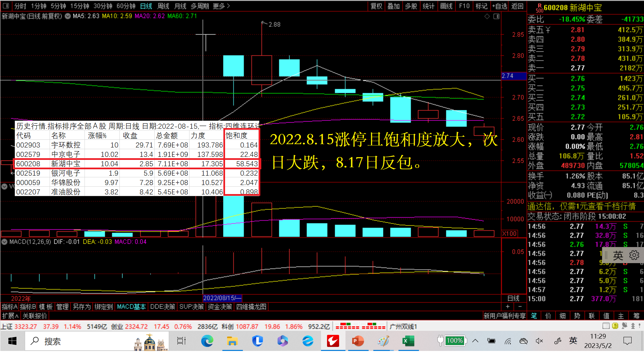The image size is (644, 362).
Task: Click the split-window icon above the chart
Action: pos(496,16)
